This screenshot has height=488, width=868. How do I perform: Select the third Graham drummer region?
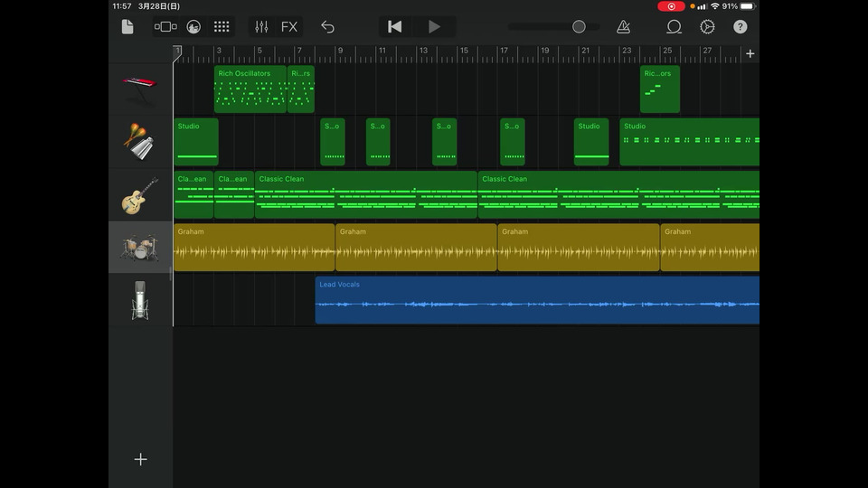coord(579,248)
